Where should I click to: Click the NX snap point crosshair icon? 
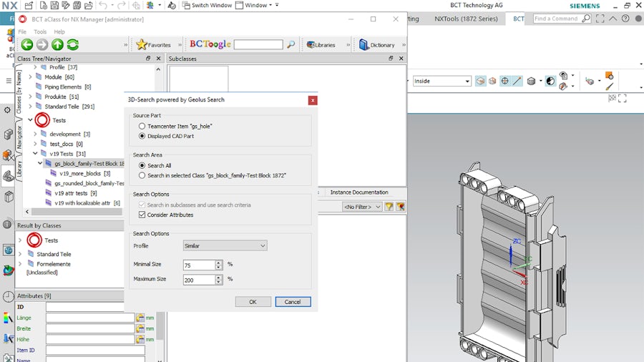click(x=504, y=81)
